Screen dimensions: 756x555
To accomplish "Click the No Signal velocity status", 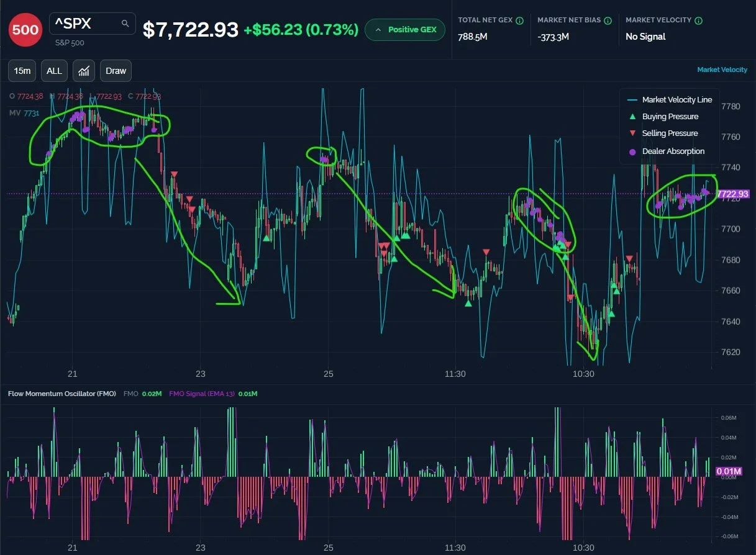I will [645, 37].
